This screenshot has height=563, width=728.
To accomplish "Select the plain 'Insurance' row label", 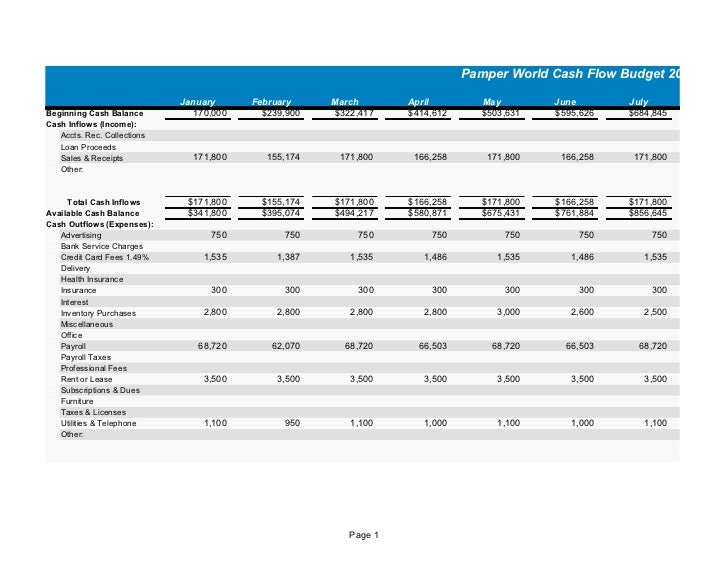I will point(78,290).
